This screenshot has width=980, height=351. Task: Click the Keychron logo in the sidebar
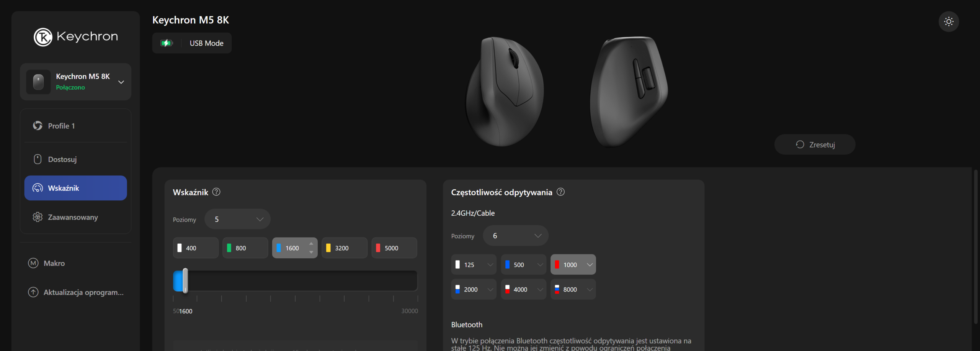coord(76,37)
